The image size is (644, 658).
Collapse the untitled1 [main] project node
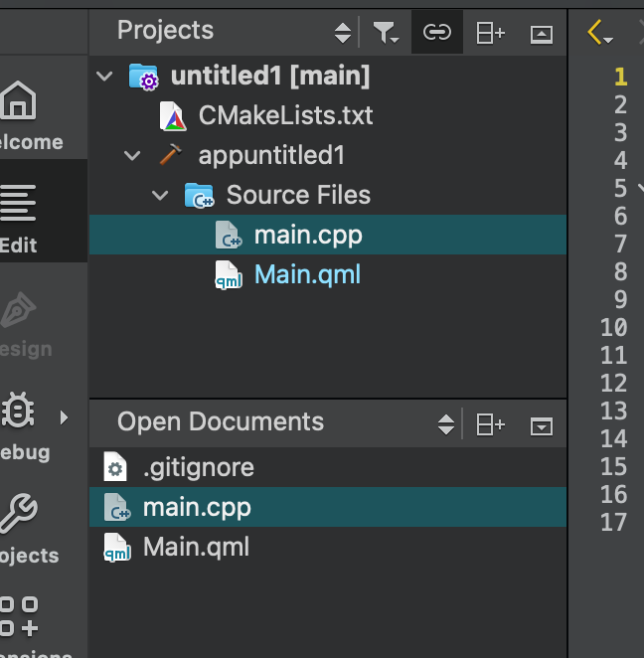coord(106,77)
